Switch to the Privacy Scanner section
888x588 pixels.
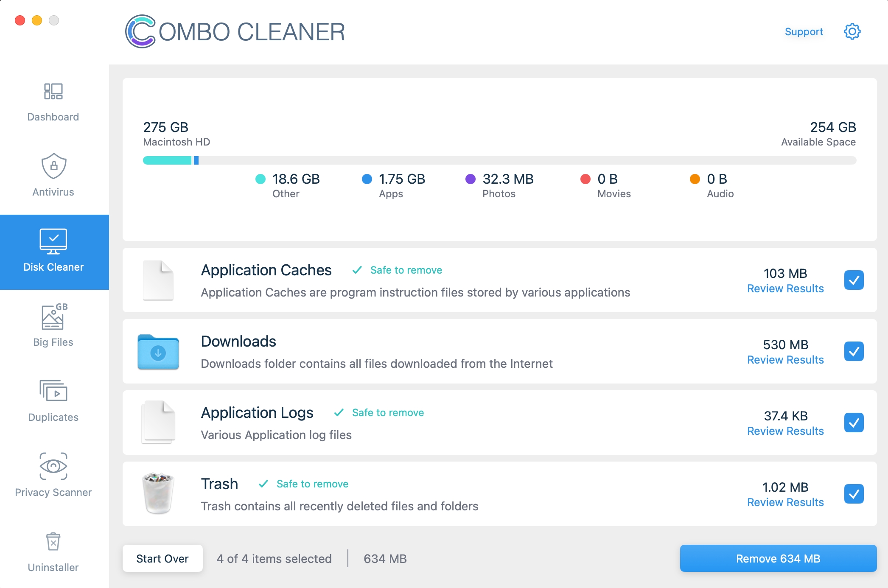pos(54,478)
